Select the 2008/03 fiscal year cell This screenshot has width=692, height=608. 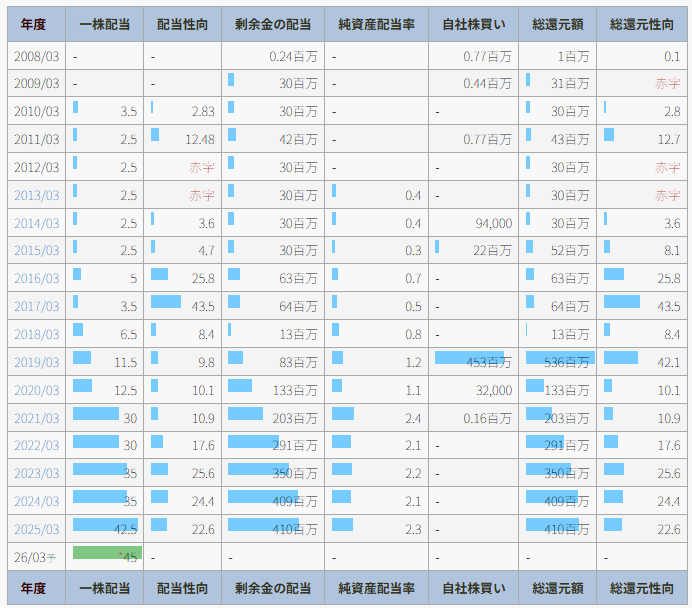coord(36,56)
